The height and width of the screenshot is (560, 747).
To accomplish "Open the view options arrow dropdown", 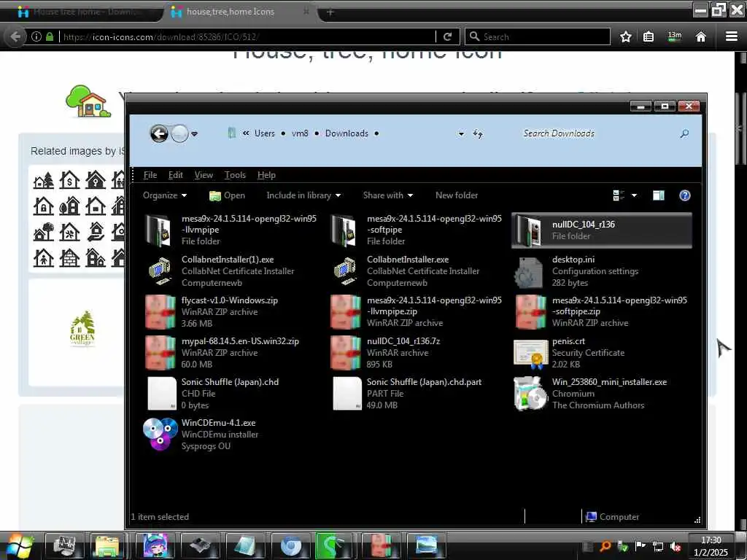I will point(634,195).
